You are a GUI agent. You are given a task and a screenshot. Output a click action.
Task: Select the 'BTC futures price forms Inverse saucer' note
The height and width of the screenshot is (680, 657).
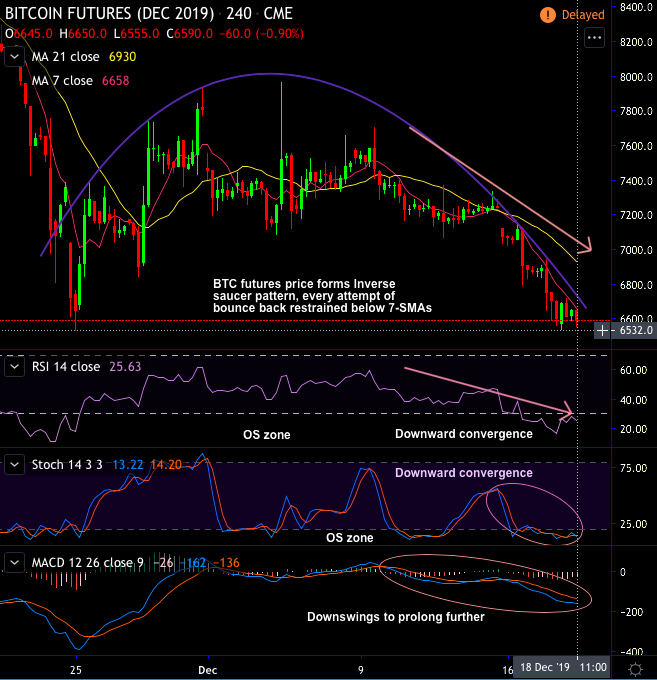click(322, 296)
